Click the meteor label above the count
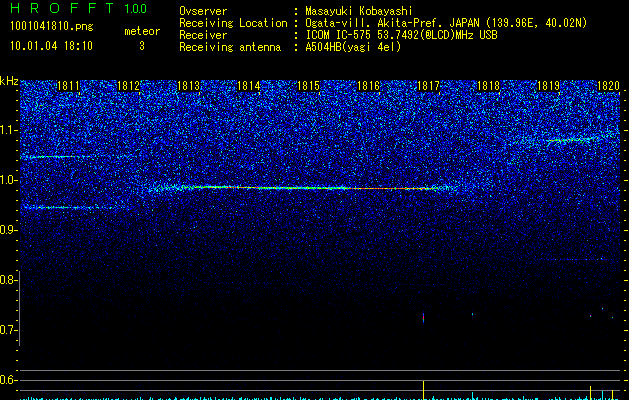This screenshot has width=629, height=400. click(x=142, y=31)
